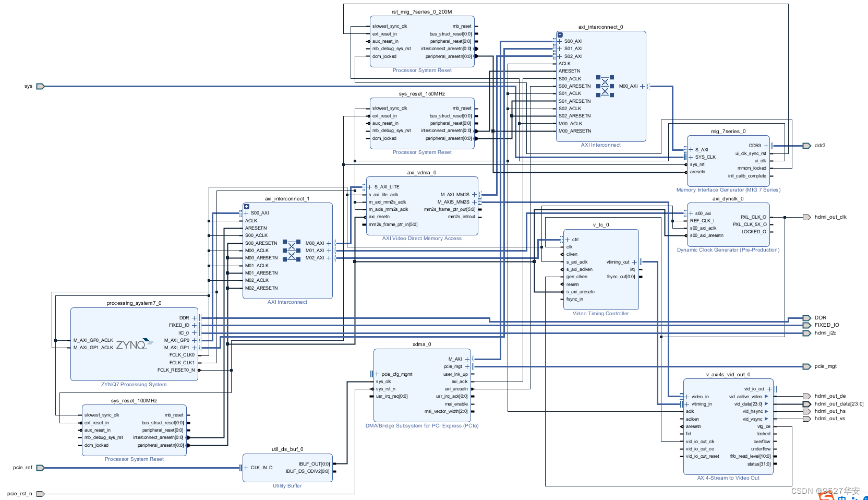Expand video_in interface on v_axi4s_vid_out_0

687,397
